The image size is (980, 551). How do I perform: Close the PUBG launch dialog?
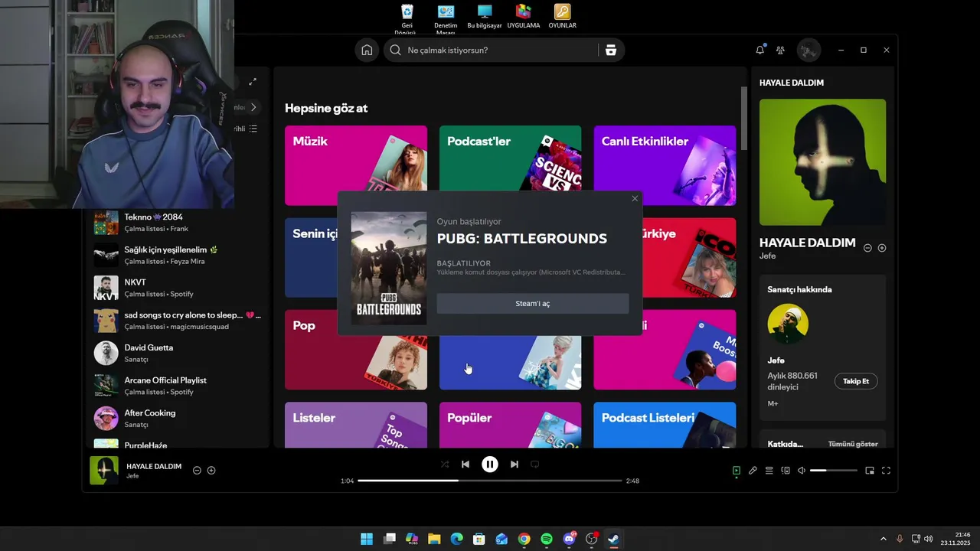635,198
